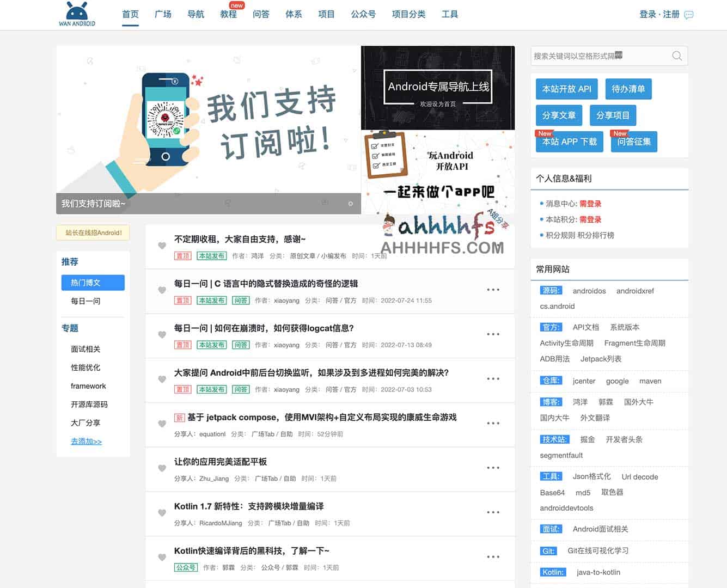
Task: Click the carousel indicator dot on banner
Action: (351, 204)
